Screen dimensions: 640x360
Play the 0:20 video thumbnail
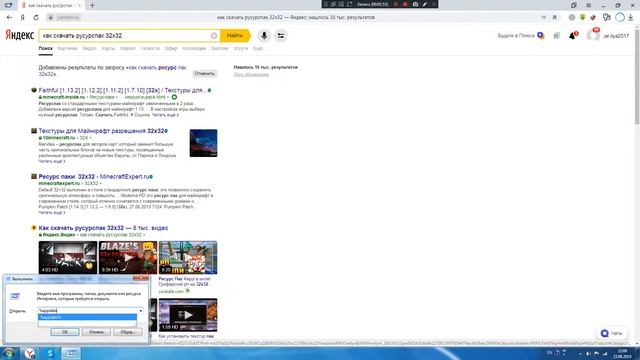coord(188,257)
